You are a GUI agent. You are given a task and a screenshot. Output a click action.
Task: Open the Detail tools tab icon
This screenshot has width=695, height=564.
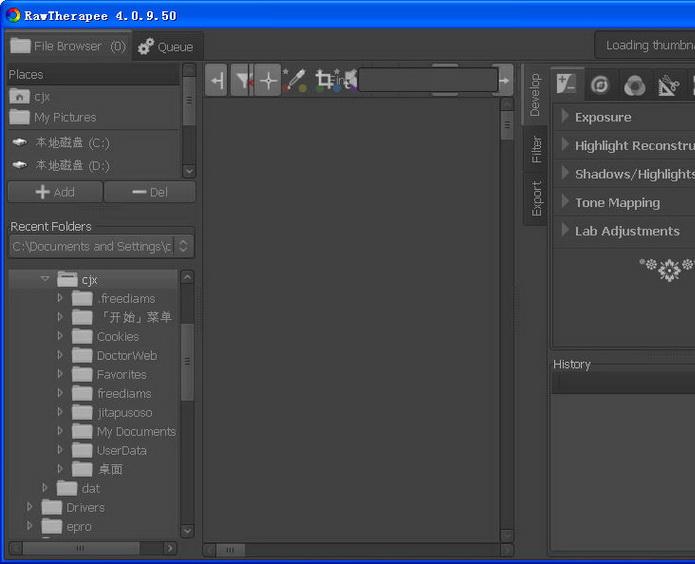(600, 85)
